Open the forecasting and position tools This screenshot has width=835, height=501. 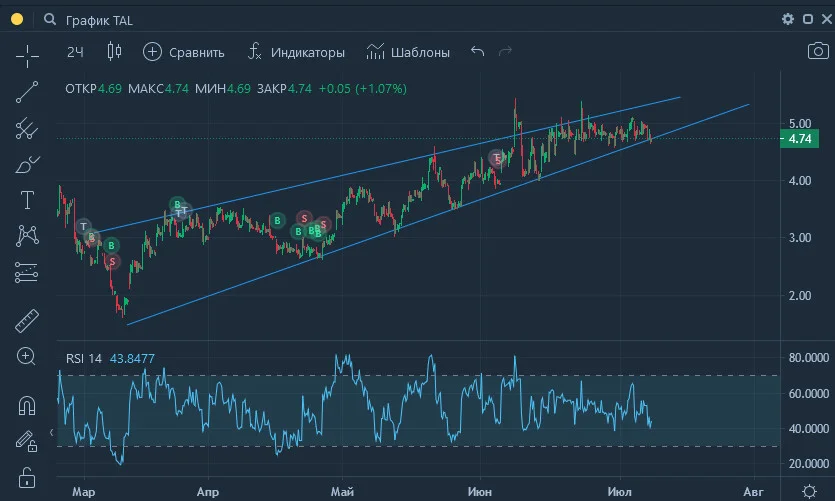[27, 272]
